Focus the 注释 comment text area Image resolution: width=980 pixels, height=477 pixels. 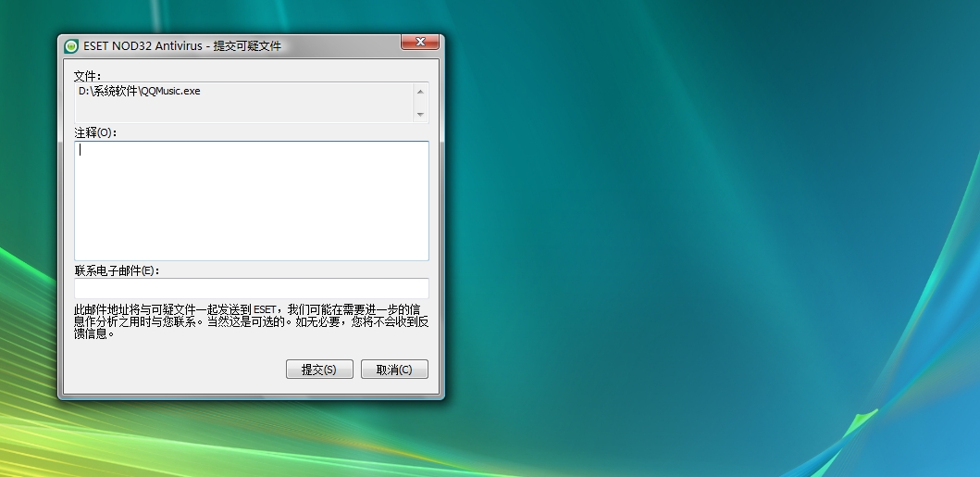pos(252,201)
